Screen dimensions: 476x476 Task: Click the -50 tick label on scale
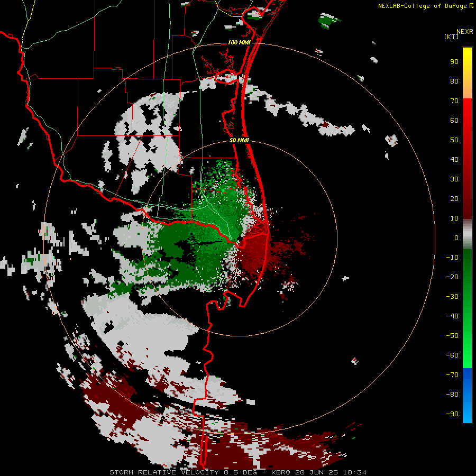452,335
